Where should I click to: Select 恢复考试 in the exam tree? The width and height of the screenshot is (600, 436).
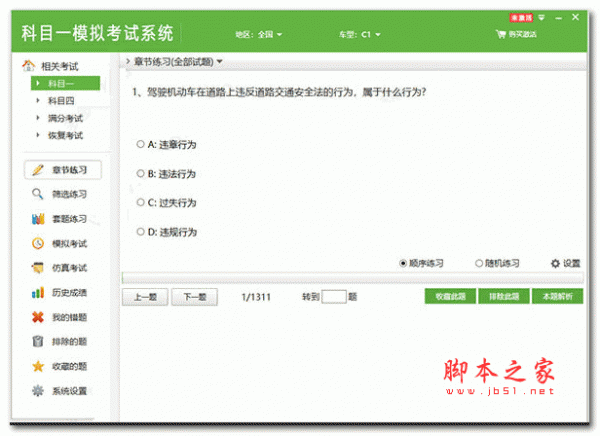coord(65,135)
